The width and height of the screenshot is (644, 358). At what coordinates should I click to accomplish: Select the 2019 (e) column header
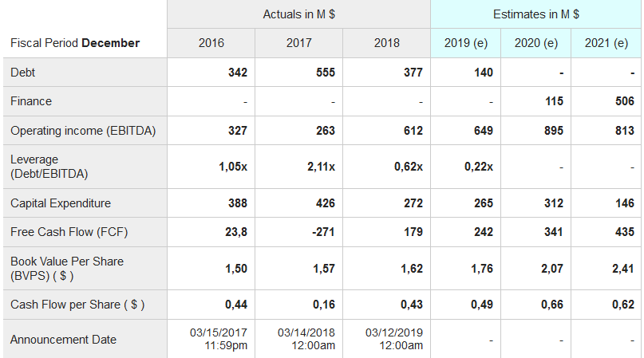[x=466, y=43]
